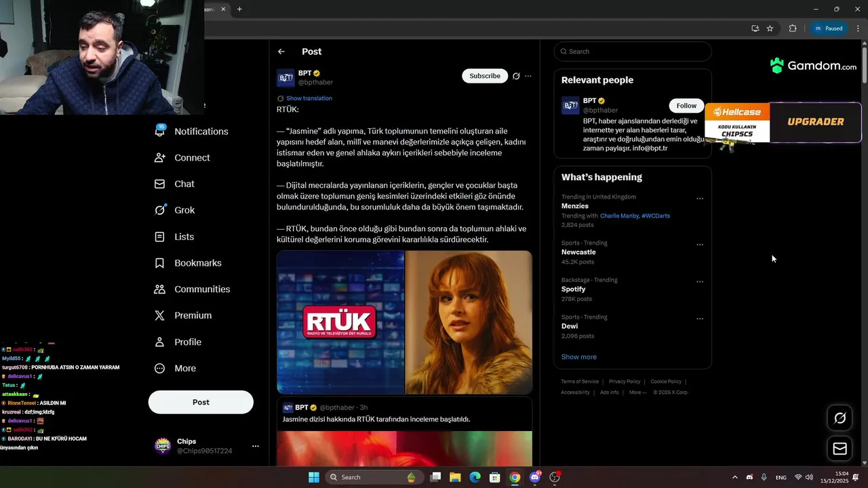Click in the X Search field
Screen dimensions: 868x488
tap(633, 52)
